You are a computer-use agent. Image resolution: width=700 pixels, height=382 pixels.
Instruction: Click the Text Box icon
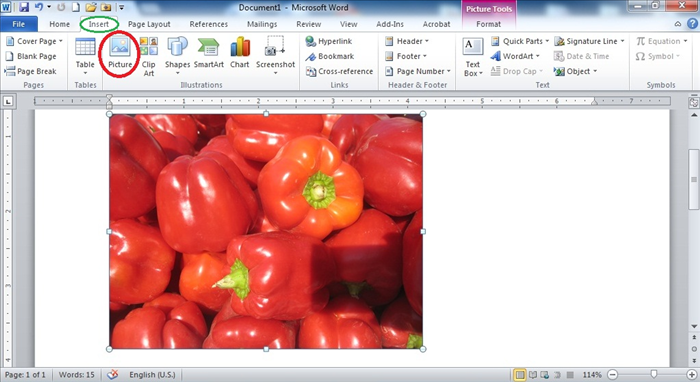click(x=473, y=57)
